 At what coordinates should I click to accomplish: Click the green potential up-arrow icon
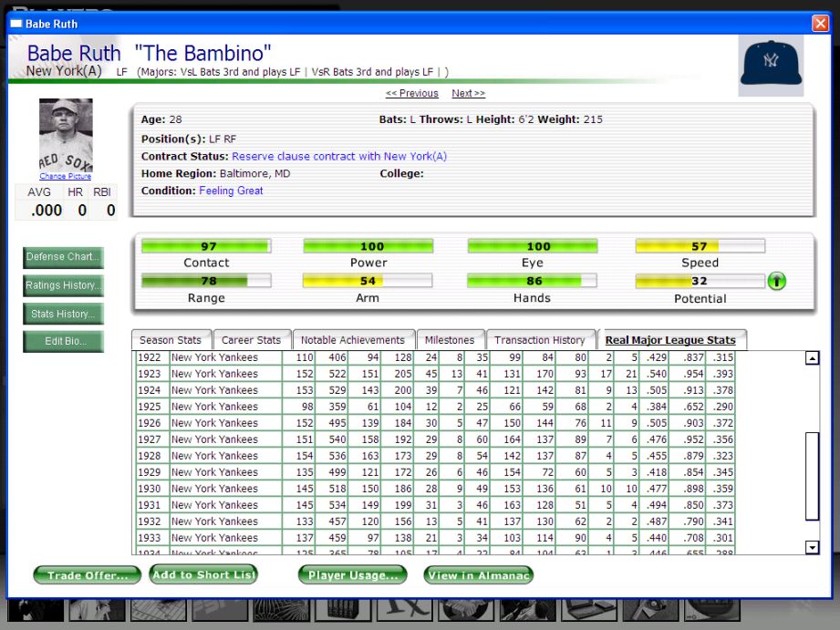[x=776, y=281]
